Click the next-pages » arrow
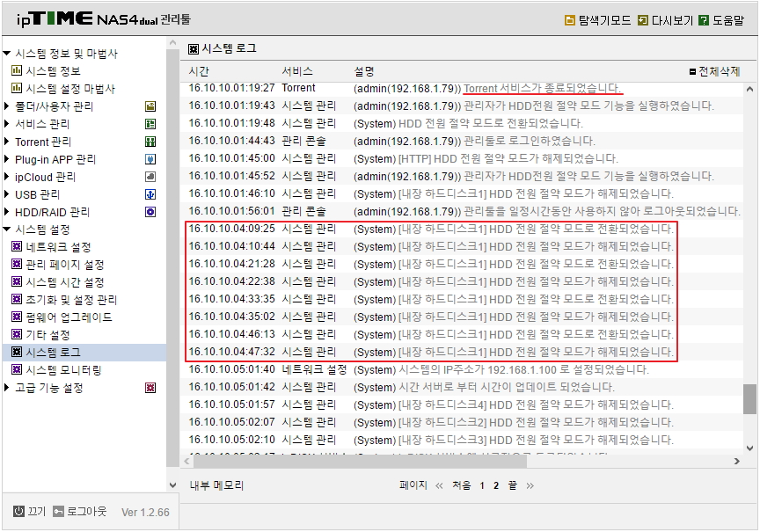760x532 pixels. click(x=530, y=486)
